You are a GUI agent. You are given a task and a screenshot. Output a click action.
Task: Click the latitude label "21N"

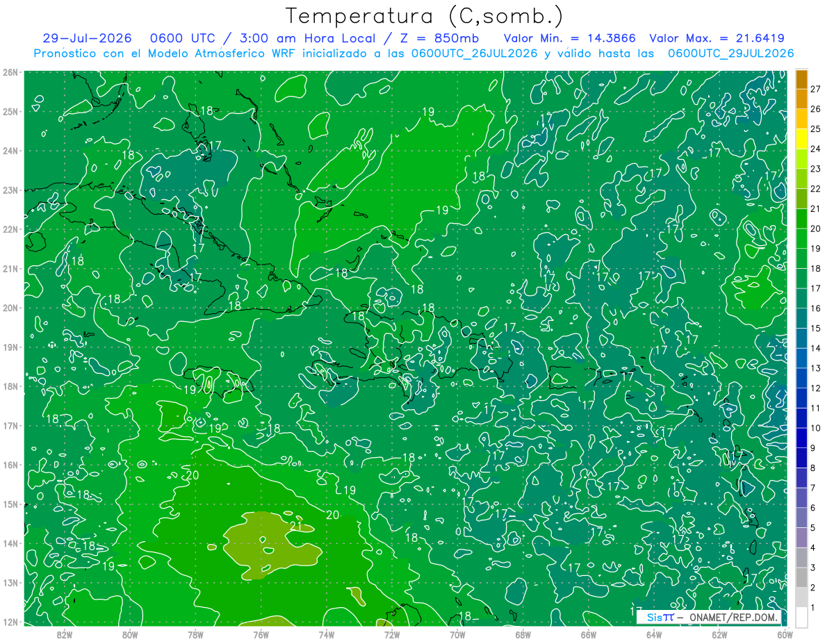(10, 268)
